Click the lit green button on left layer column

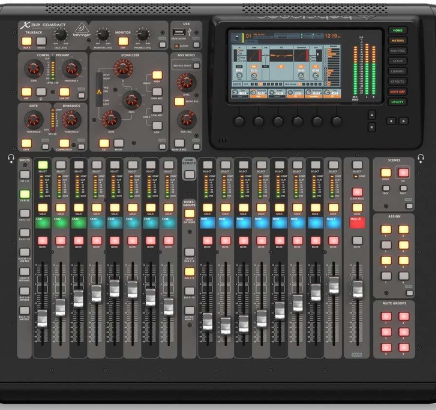[x=25, y=194]
